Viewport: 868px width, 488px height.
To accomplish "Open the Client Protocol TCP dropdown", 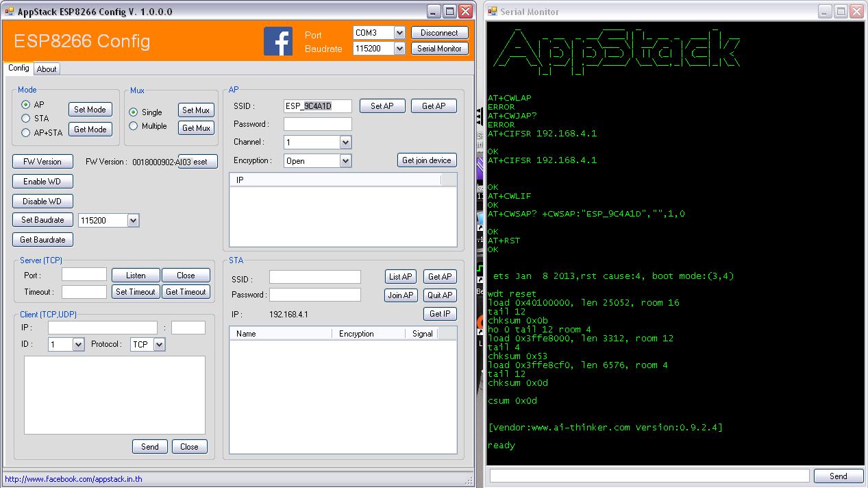I will 159,345.
